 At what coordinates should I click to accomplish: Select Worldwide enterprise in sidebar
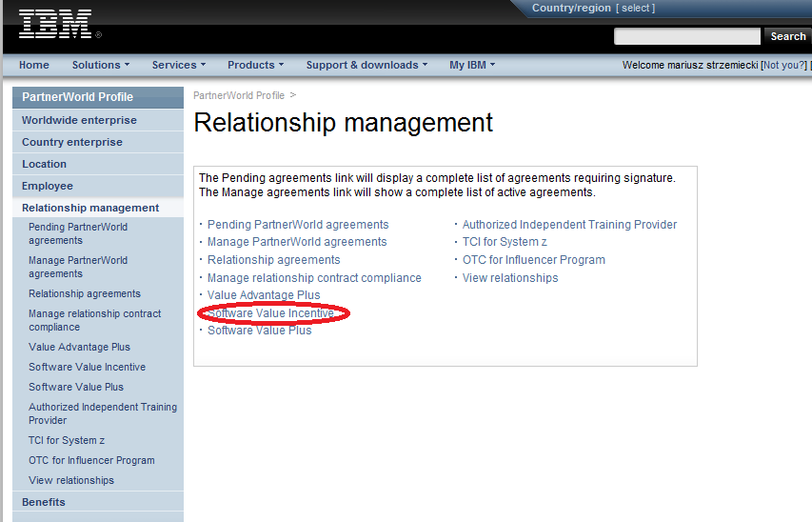coord(98,120)
